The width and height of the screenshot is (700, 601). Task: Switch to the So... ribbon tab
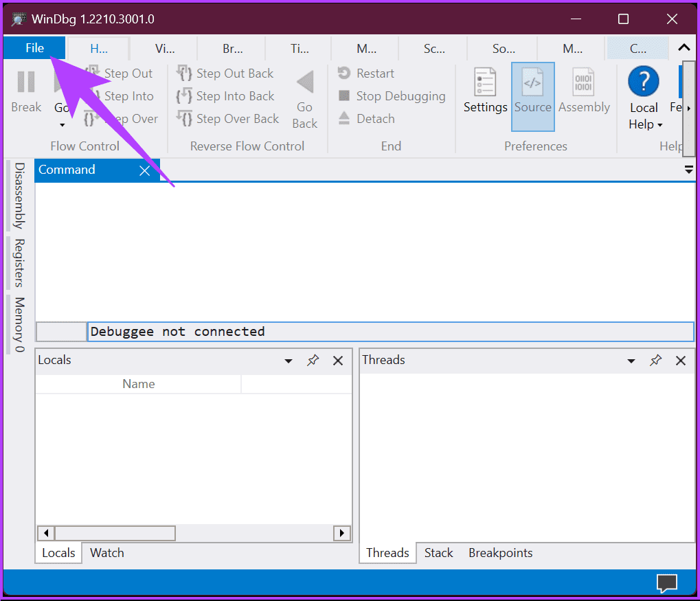[x=504, y=48]
